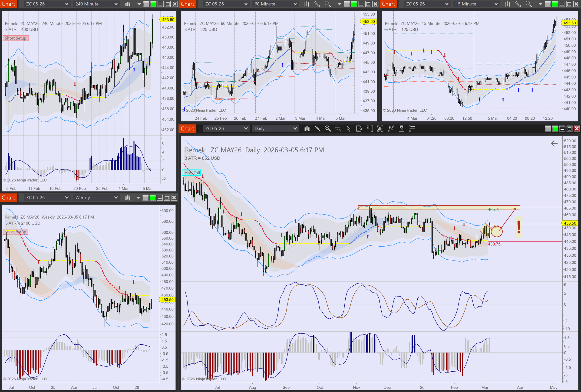Select the drawing tools pencil in Daily chart
The width and height of the screenshot is (581, 392).
[x=317, y=129]
